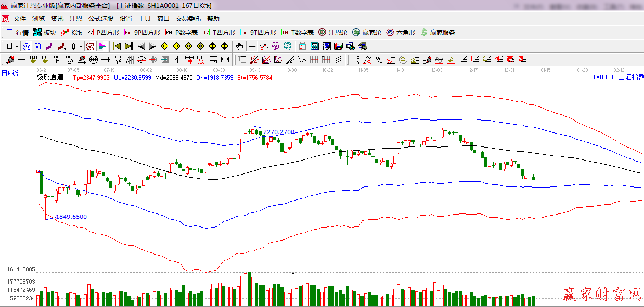Open the calendar icon showing 21
The image size is (644, 307).
[302, 46]
